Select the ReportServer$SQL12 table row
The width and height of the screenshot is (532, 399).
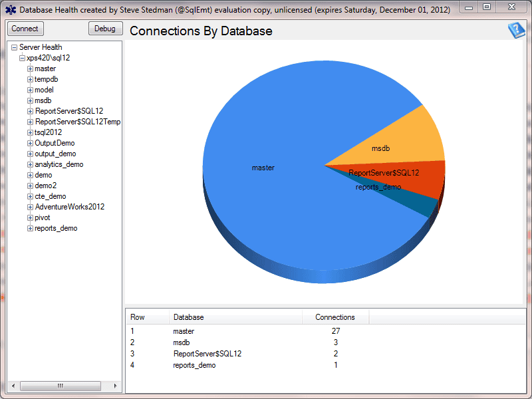(x=326, y=354)
